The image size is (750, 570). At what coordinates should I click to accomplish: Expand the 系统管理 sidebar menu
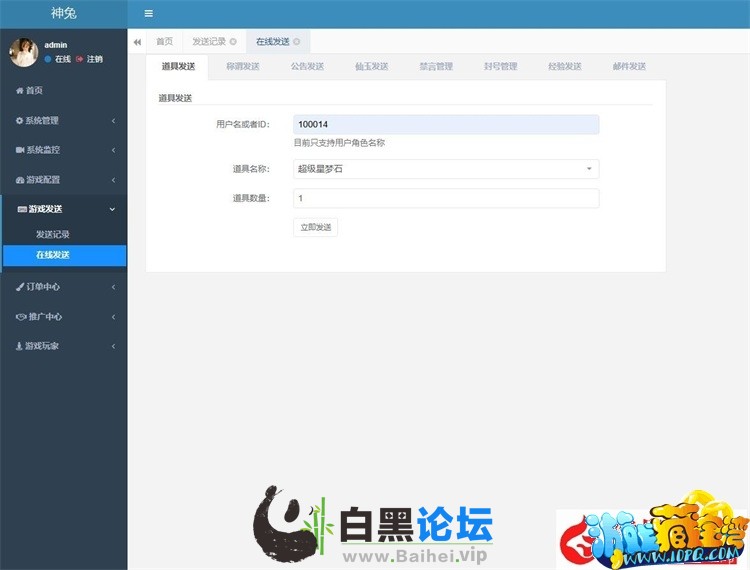click(64, 121)
